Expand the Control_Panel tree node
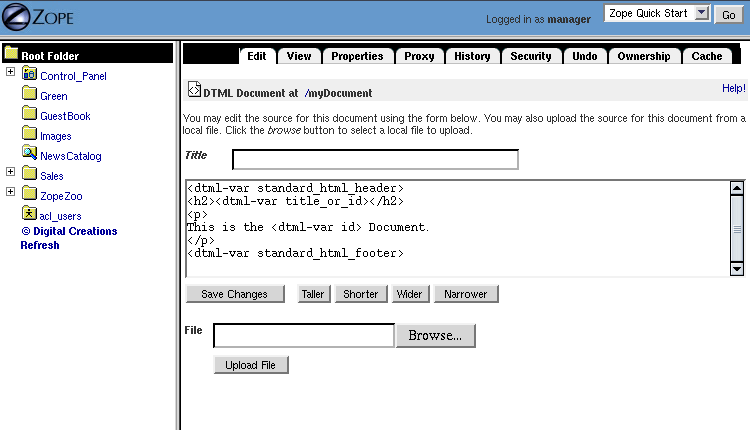The image size is (750, 430). [x=10, y=72]
